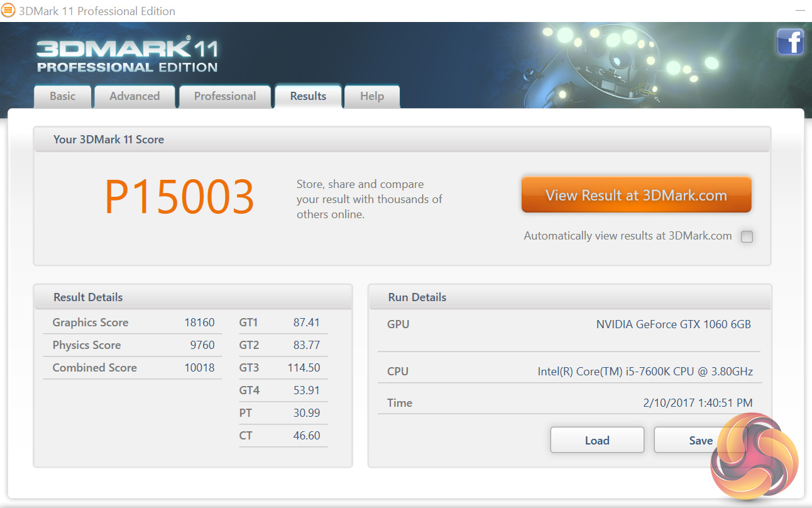Viewport: 812px width, 508px height.
Task: Click the 3DMark 11 Professional Edition logo
Action: coord(127,56)
